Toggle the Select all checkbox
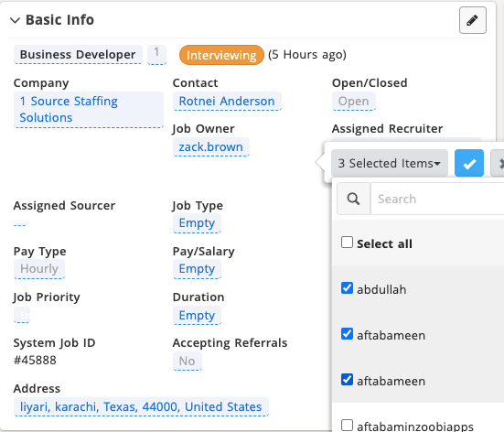The image size is (504, 432). coord(347,243)
